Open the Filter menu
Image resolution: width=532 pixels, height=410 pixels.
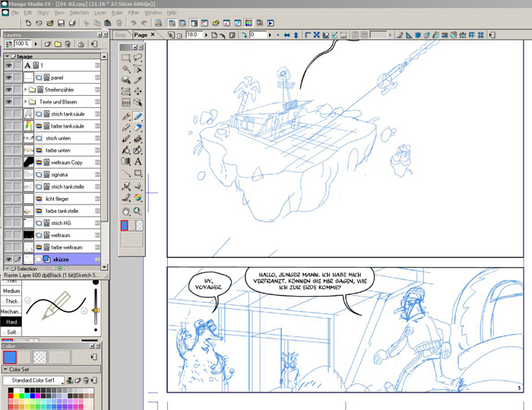[134, 13]
